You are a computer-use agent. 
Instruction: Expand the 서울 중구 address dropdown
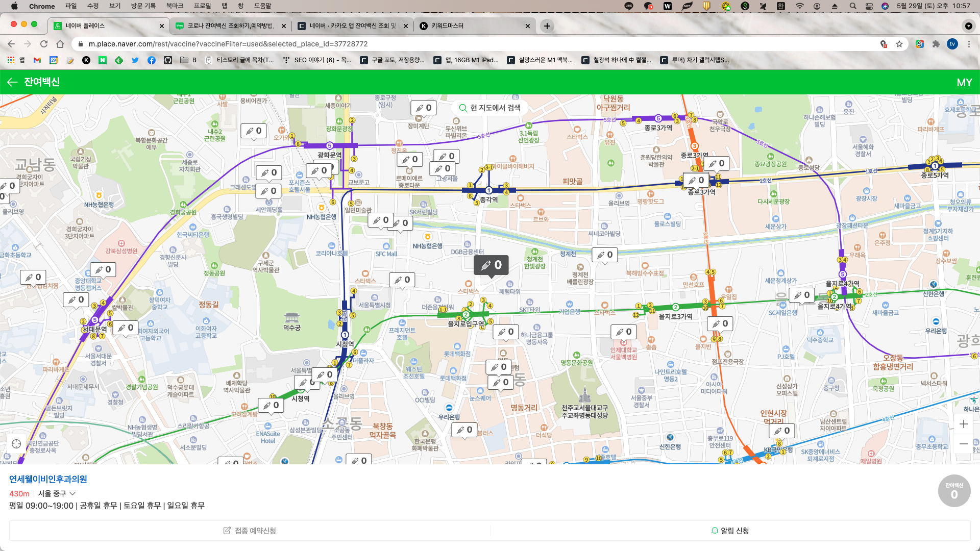pos(72,493)
